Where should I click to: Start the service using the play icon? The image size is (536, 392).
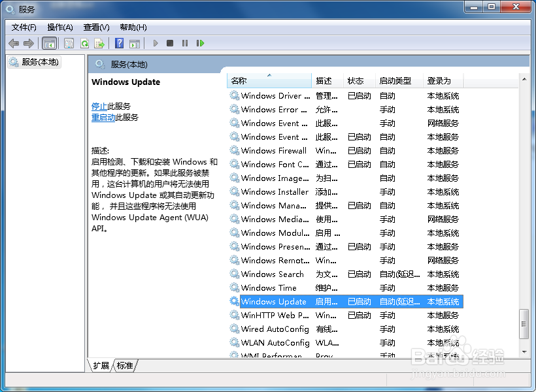click(x=155, y=43)
